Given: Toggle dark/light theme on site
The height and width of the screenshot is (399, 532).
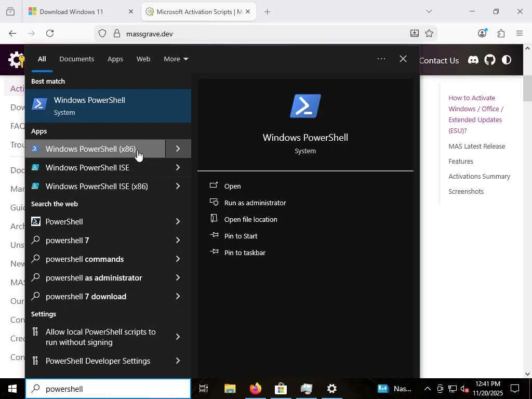Looking at the screenshot, I should pyautogui.click(x=506, y=60).
